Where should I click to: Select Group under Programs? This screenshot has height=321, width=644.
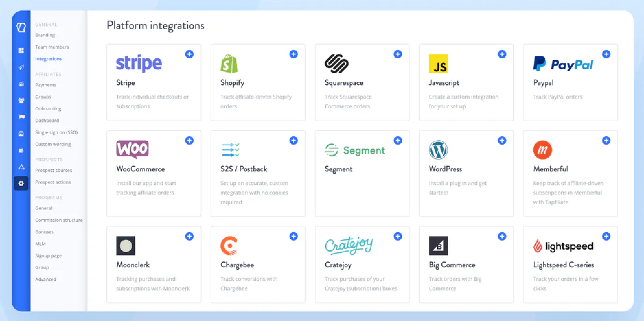click(42, 267)
